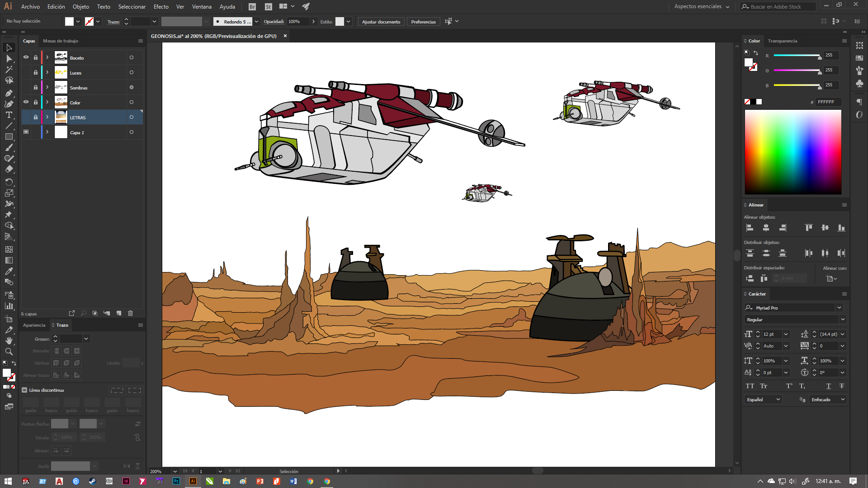Open the Aspectos esenciales workspace dropdown
This screenshot has width=868, height=488.
702,7
